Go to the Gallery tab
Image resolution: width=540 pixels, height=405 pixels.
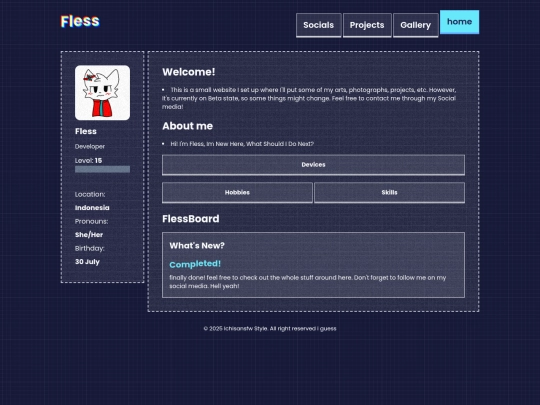(416, 25)
